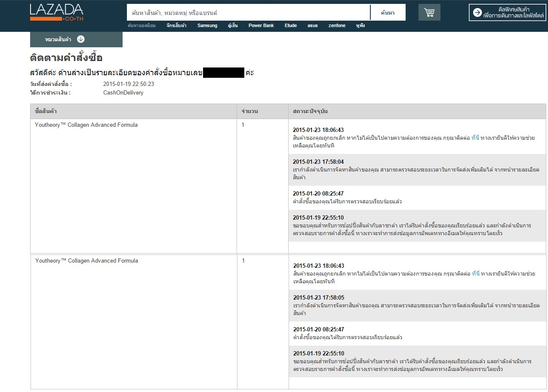Select the first Youtheory Collagen Advanced Formula product name
This screenshot has width=548, height=392.
click(86, 125)
